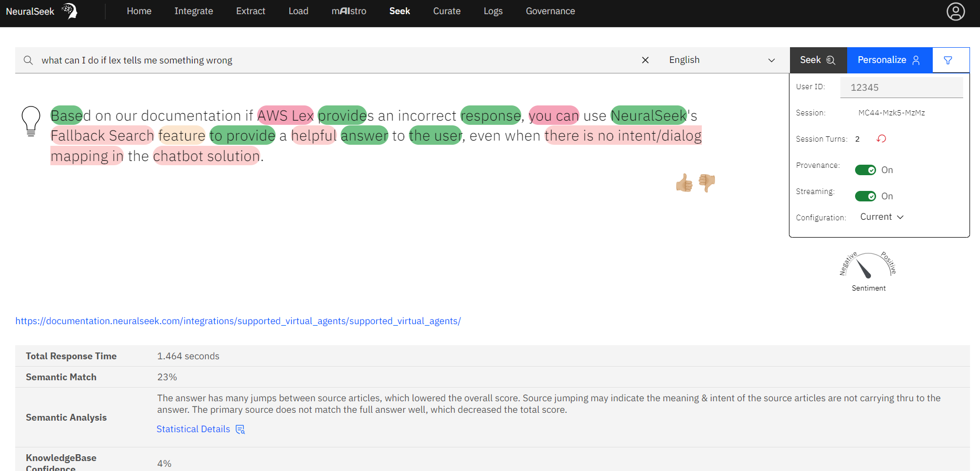980x471 pixels.
Task: Reset session turns with red arrow
Action: (881, 138)
